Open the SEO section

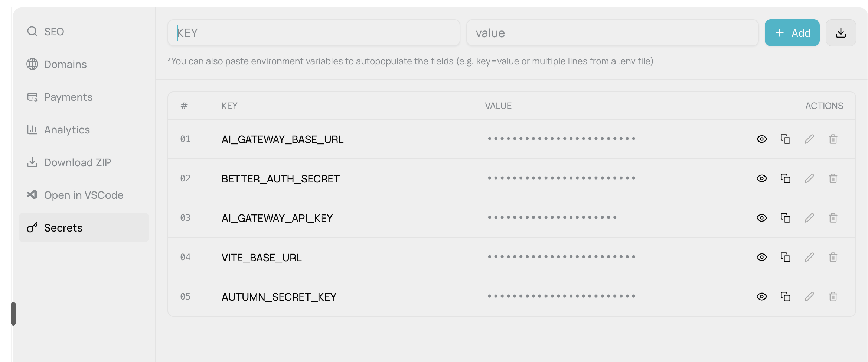click(x=54, y=32)
